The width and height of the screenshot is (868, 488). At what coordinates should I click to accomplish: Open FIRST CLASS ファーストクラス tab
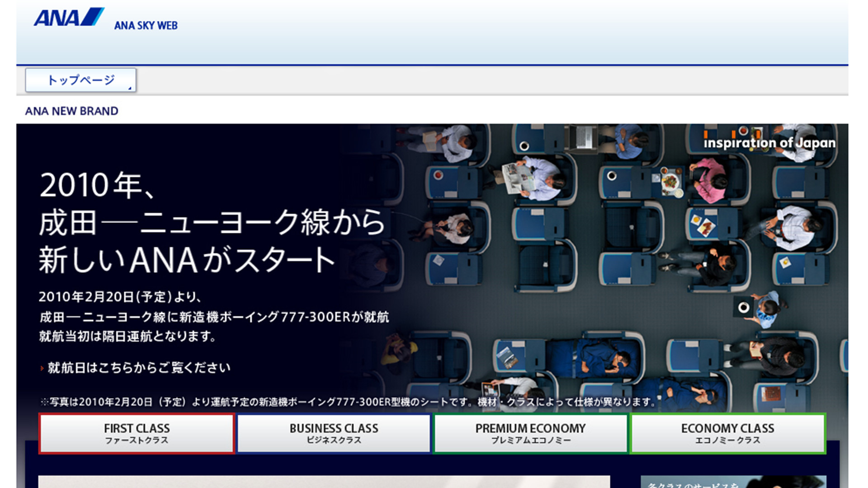(x=137, y=433)
